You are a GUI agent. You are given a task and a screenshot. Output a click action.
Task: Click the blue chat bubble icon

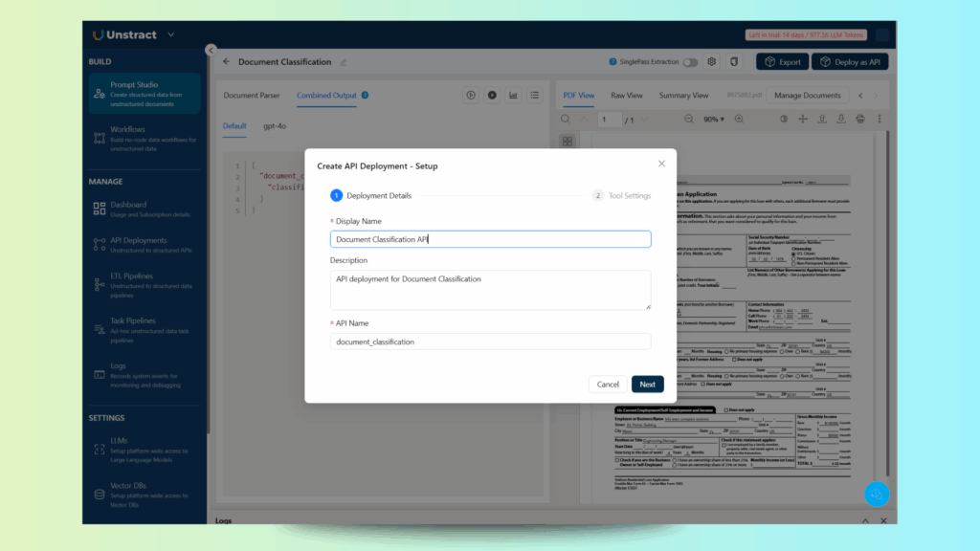(876, 494)
